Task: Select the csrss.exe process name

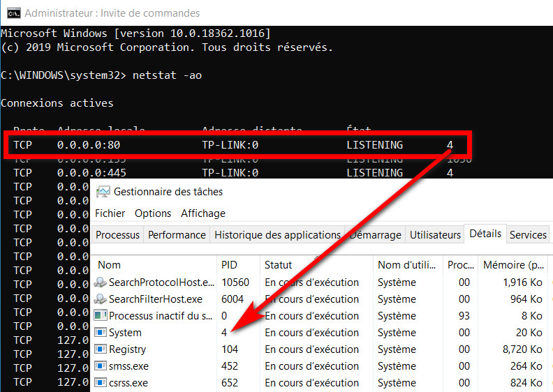Action: [x=128, y=383]
